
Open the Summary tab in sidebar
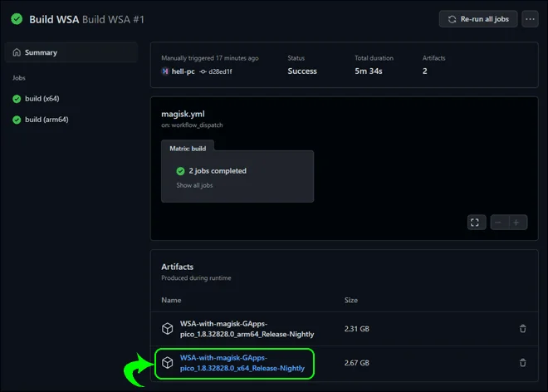(71, 52)
